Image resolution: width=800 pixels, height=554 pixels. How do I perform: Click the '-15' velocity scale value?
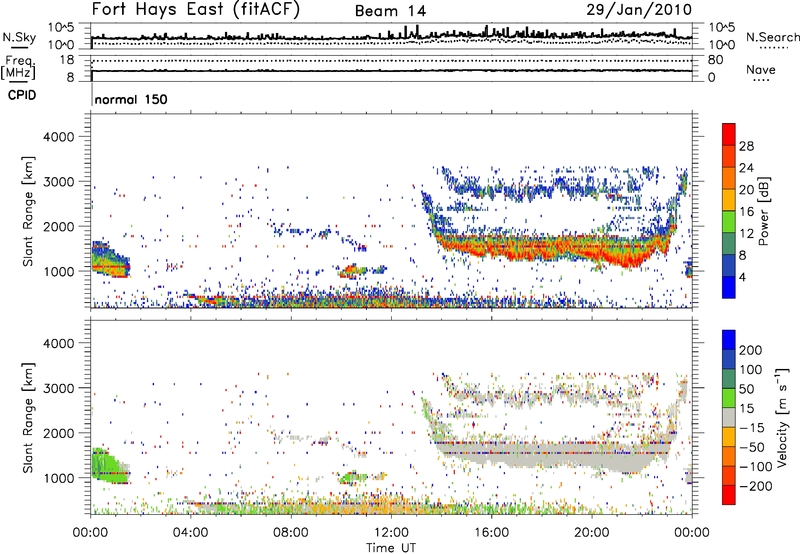(x=751, y=428)
